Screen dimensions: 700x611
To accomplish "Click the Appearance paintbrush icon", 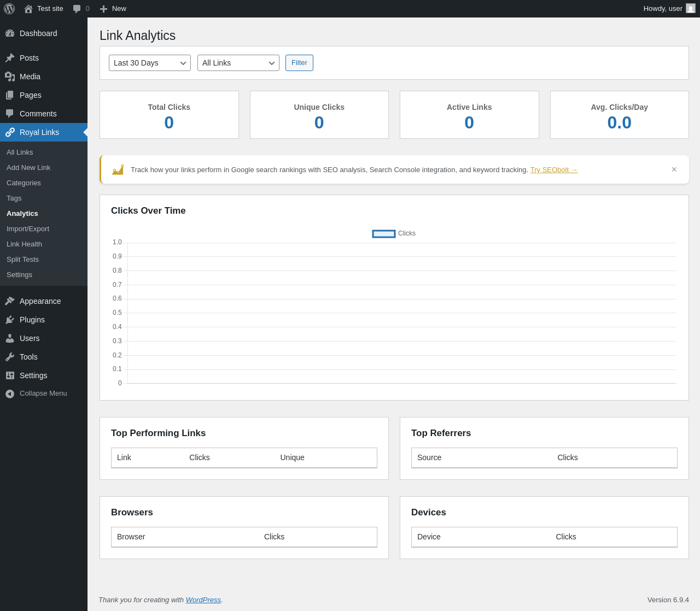I will coord(10,301).
